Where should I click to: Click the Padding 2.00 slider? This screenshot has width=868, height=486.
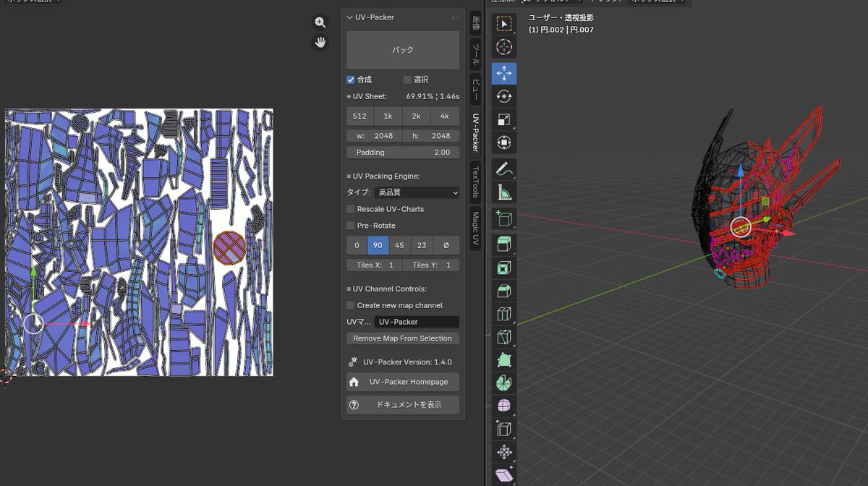[x=403, y=153]
